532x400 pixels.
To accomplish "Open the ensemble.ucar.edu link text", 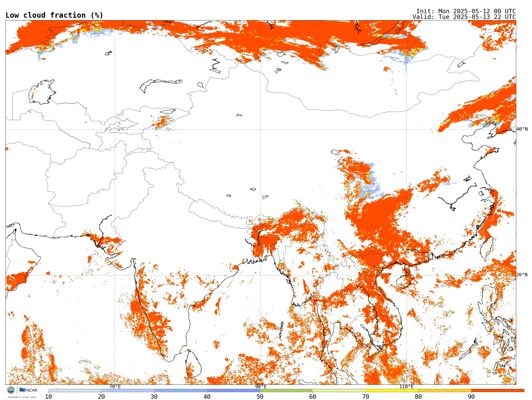I will [x=22, y=397].
